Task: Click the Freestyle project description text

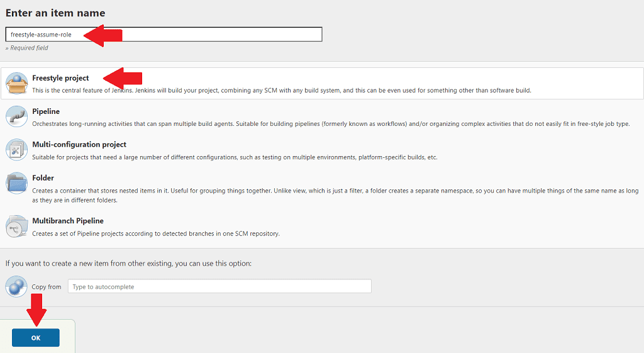Action: click(x=282, y=91)
